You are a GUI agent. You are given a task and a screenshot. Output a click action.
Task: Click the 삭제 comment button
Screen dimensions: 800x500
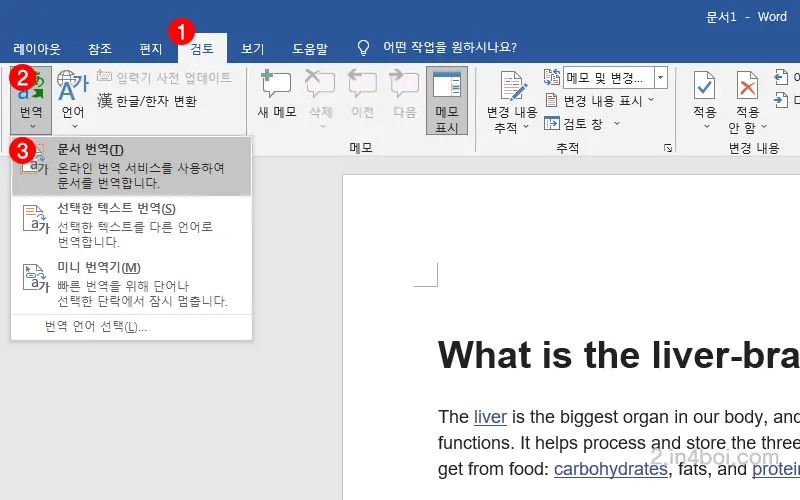(320, 99)
